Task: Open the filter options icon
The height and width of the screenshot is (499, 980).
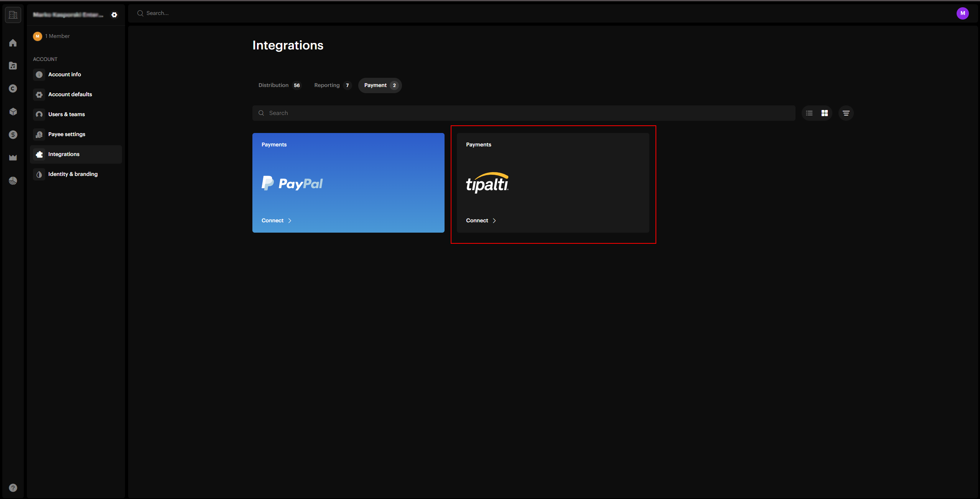Action: tap(846, 113)
